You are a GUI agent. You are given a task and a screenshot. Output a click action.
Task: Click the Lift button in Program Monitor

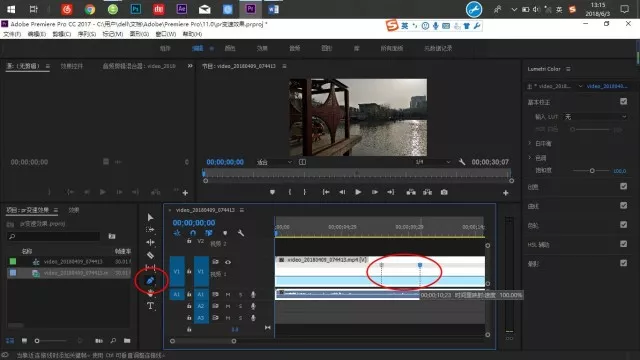coord(411,192)
